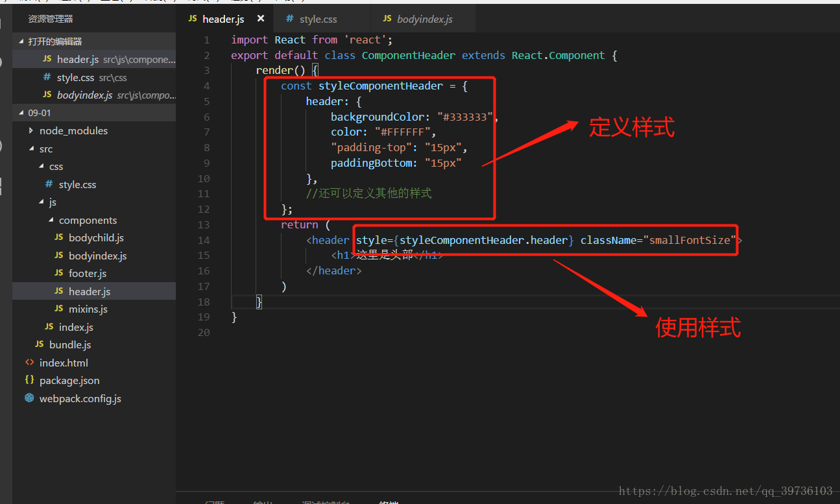Click 'react' string in import line
The height and width of the screenshot is (504, 840).
[365, 40]
